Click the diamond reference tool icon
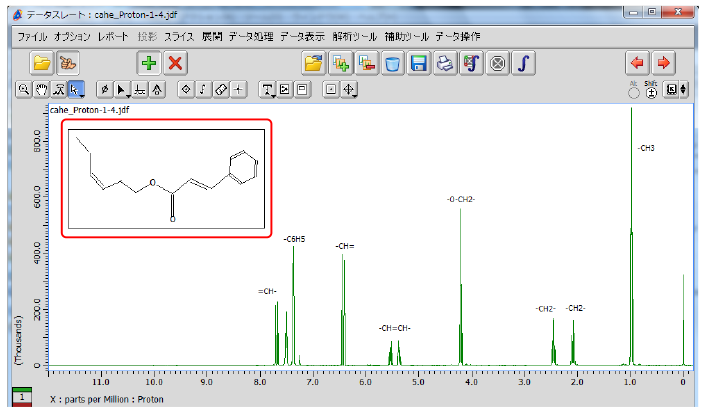Screen dimensions: 704x415 click(185, 90)
